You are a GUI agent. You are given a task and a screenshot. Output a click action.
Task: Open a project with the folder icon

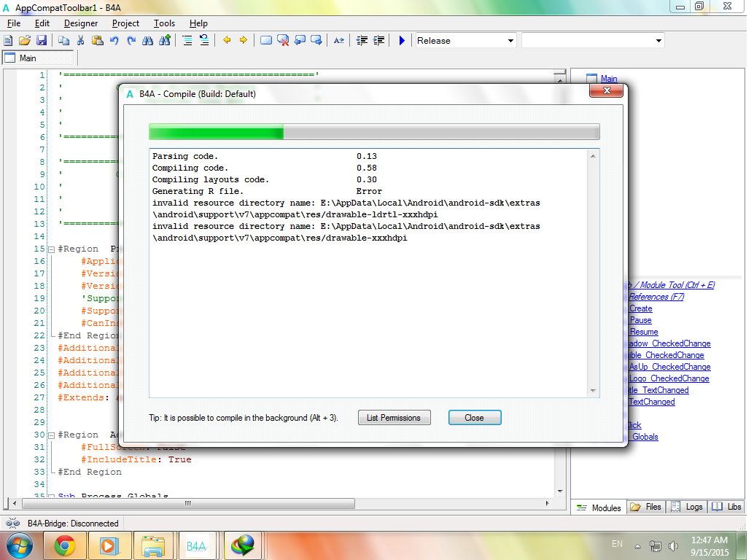pos(25,41)
